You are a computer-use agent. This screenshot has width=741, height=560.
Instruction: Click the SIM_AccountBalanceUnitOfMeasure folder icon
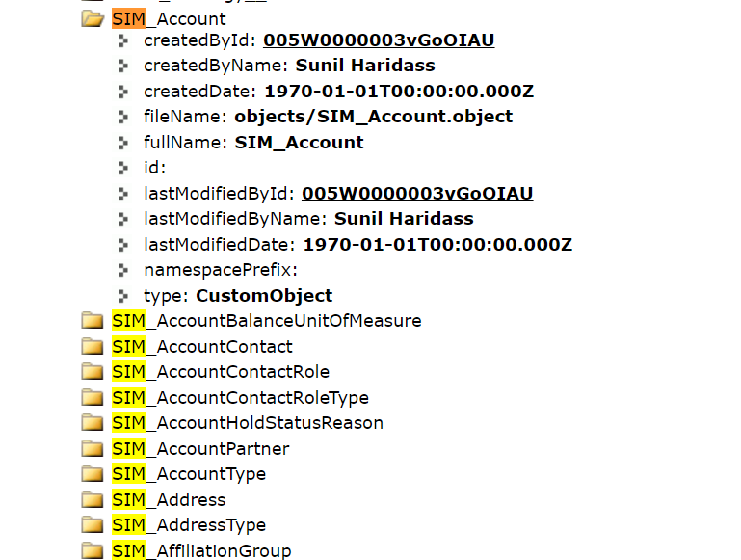[x=93, y=321]
